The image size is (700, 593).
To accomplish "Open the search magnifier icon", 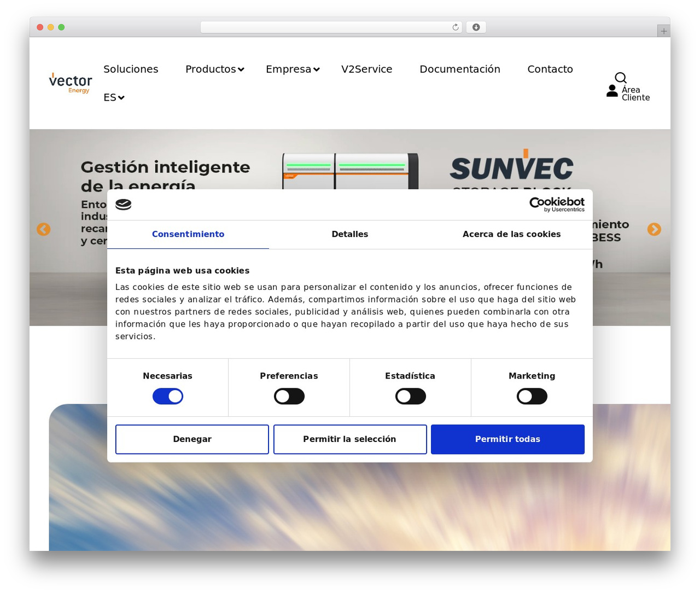I will coord(621,78).
